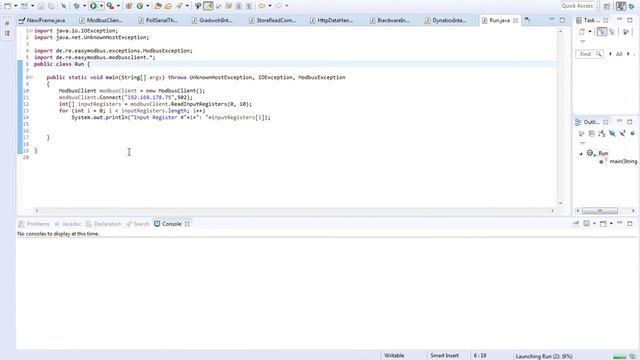Image resolution: width=640 pixels, height=360 pixels.
Task: Close the Run.java editor tab
Action: coord(516,20)
